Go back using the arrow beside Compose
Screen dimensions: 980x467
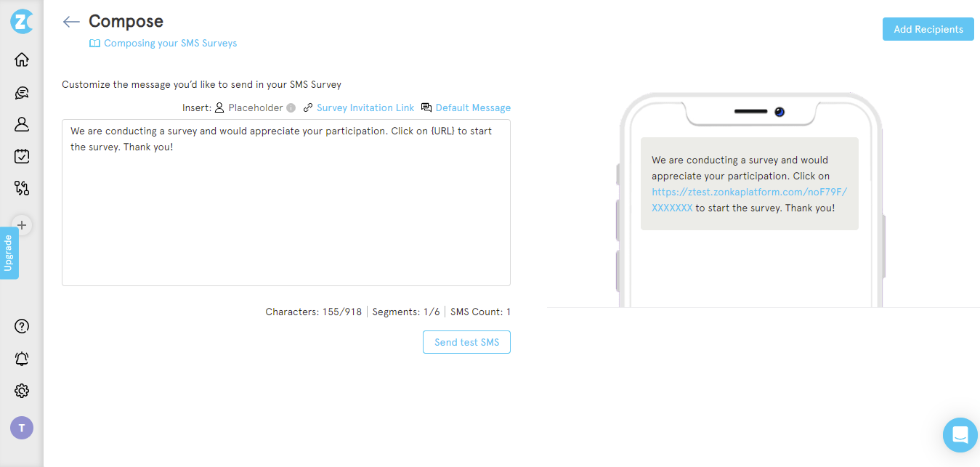[71, 22]
